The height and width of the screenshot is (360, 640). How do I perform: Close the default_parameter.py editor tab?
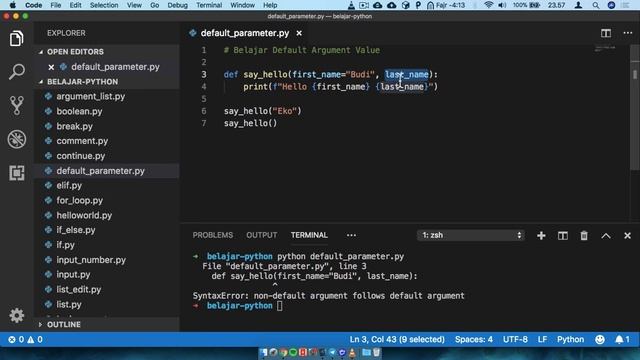(299, 33)
